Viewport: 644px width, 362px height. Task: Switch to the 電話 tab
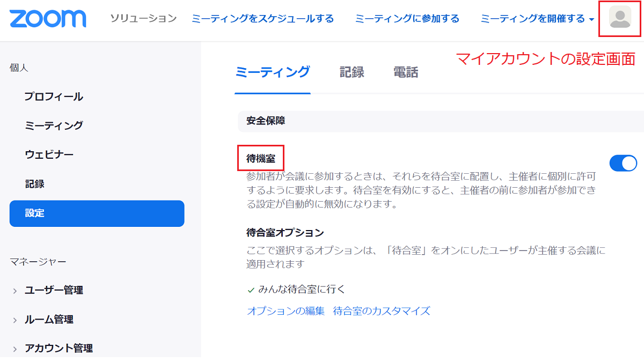click(x=405, y=72)
